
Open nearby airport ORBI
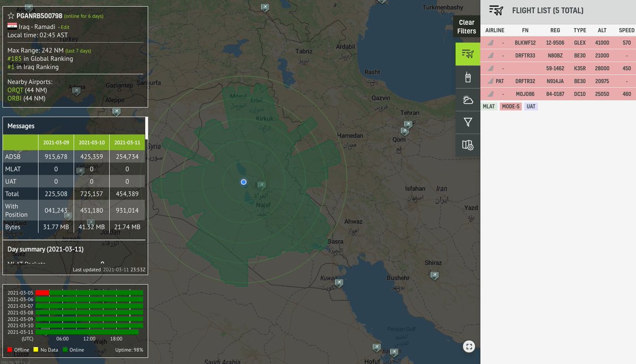(15, 99)
